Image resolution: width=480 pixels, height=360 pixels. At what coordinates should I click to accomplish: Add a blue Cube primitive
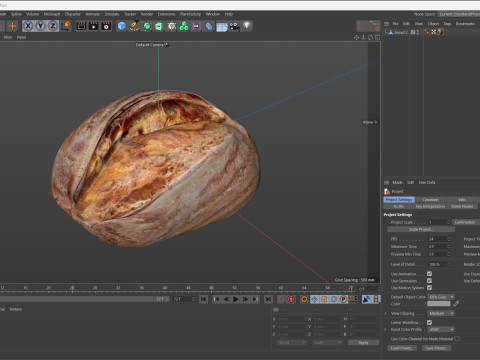(122, 26)
